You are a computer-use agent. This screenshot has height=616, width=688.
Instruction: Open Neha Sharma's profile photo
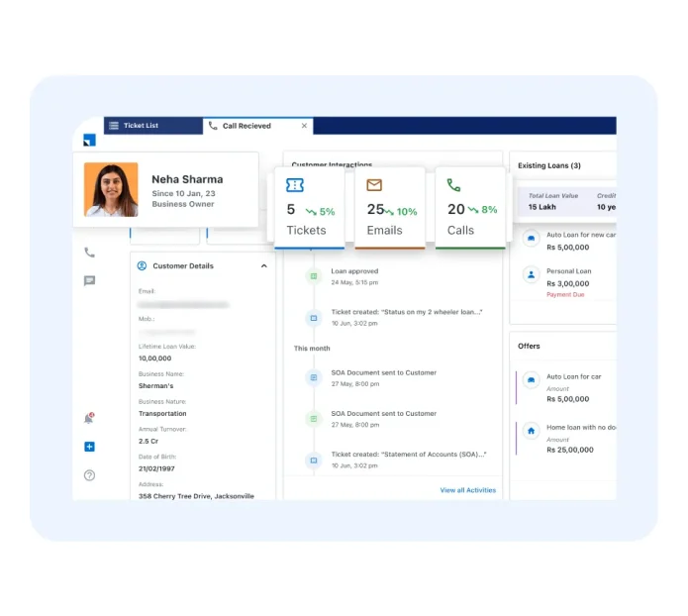(111, 190)
